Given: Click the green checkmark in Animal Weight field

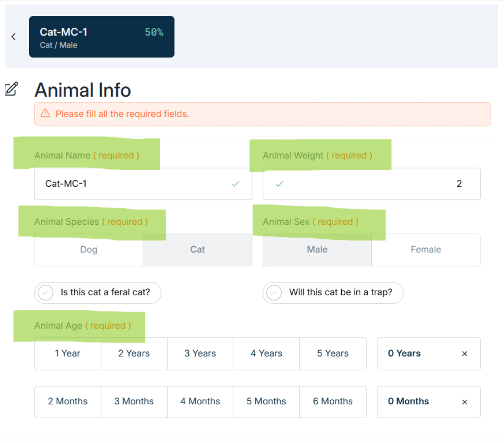Looking at the screenshot, I should click(279, 184).
